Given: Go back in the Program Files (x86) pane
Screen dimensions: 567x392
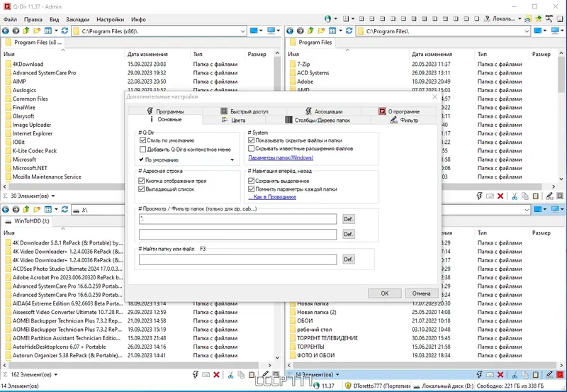Looking at the screenshot, I should [x=6, y=30].
